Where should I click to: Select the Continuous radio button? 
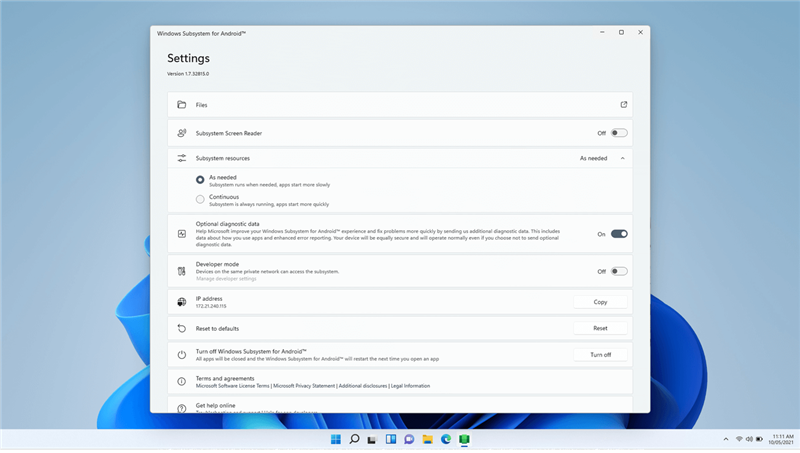(200, 199)
